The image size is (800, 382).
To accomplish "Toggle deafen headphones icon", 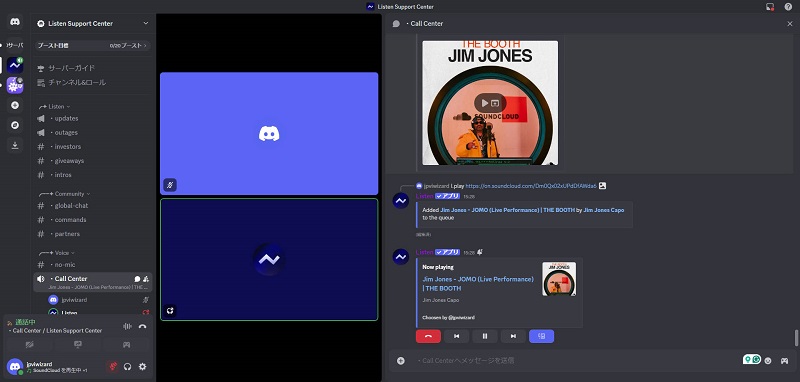I will point(128,366).
